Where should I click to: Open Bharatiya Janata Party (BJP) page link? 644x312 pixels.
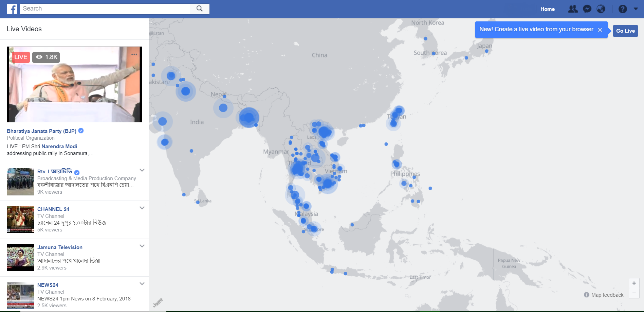(41, 131)
